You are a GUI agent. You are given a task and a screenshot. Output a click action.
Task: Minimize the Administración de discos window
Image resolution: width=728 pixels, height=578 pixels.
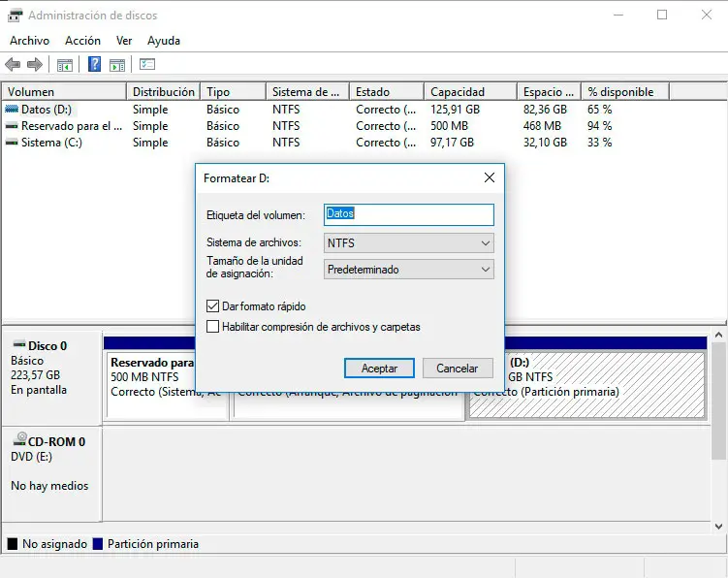(x=618, y=15)
